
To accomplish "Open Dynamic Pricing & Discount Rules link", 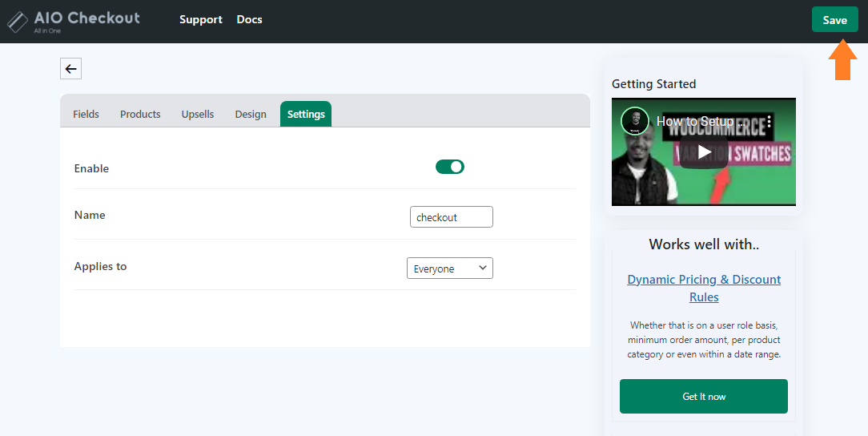I will [x=704, y=288].
